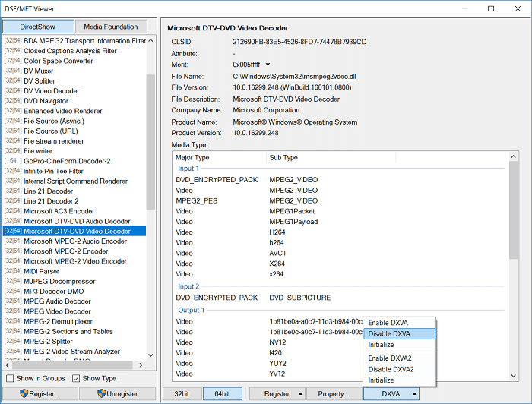Image resolution: width=532 pixels, height=404 pixels.
Task: Switch to the DirectShow tab
Action: click(38, 27)
